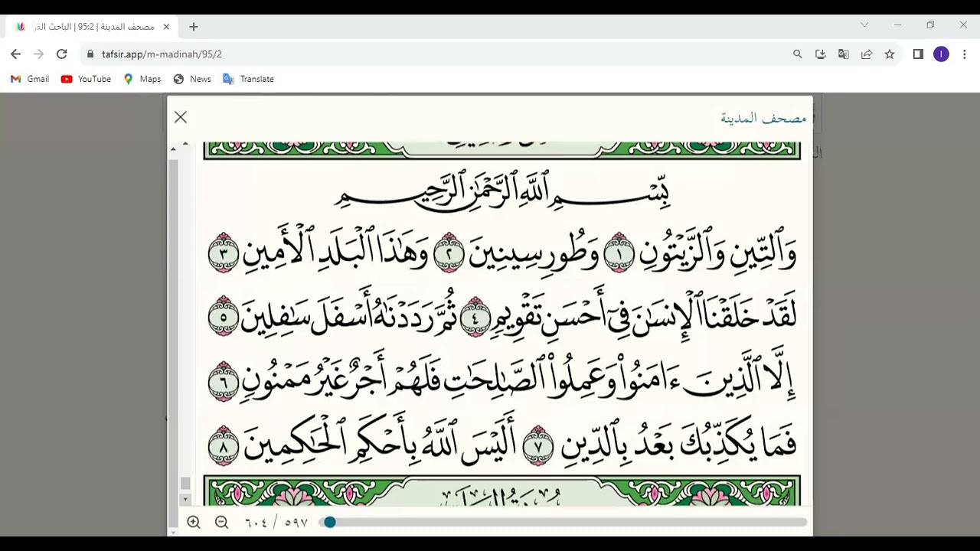Select the مصحف المدينة browser tab
Image resolution: width=980 pixels, height=551 pixels.
[x=92, y=27]
